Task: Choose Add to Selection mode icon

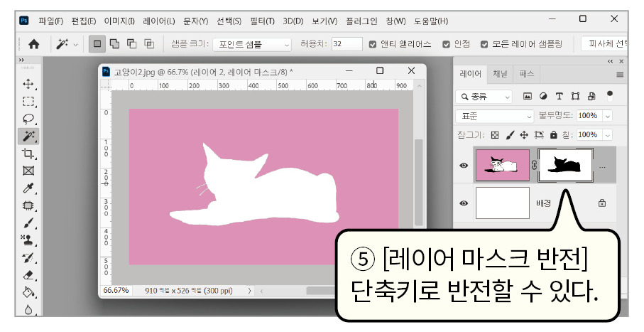Action: click(114, 43)
